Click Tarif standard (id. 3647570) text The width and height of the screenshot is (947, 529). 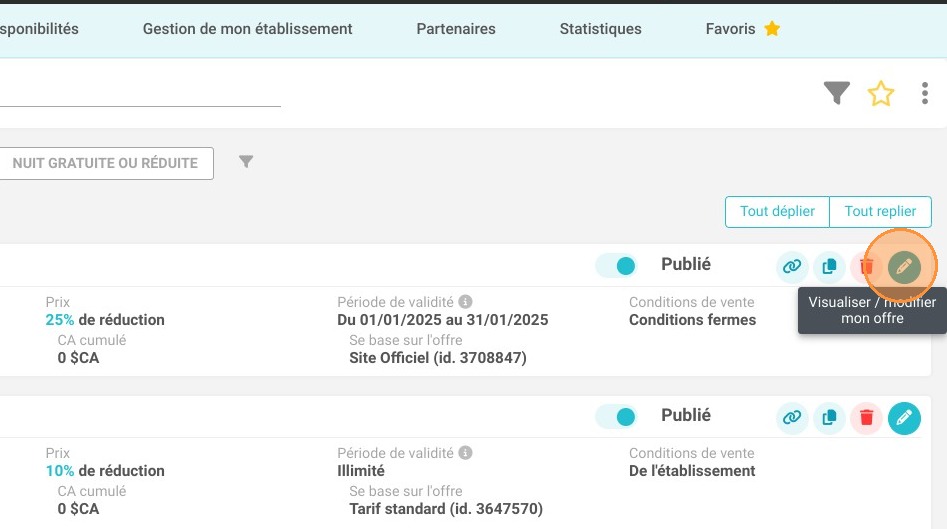pyautogui.click(x=446, y=508)
